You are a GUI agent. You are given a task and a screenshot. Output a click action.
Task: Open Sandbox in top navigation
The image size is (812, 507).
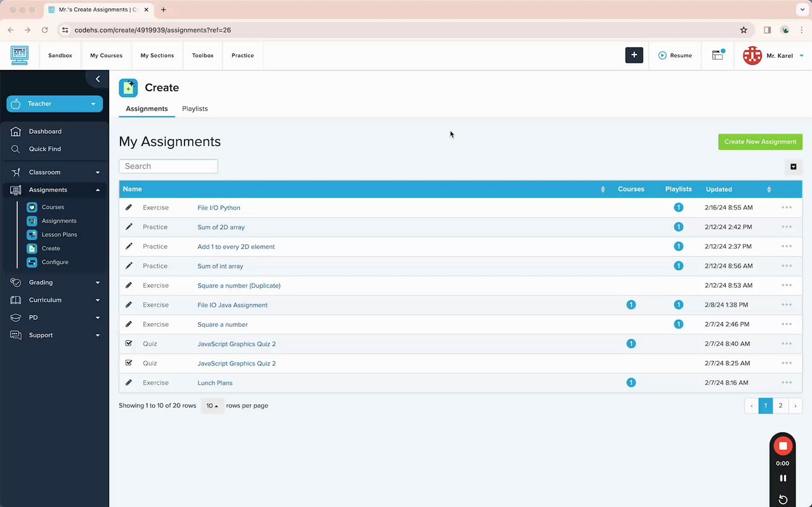coord(60,56)
